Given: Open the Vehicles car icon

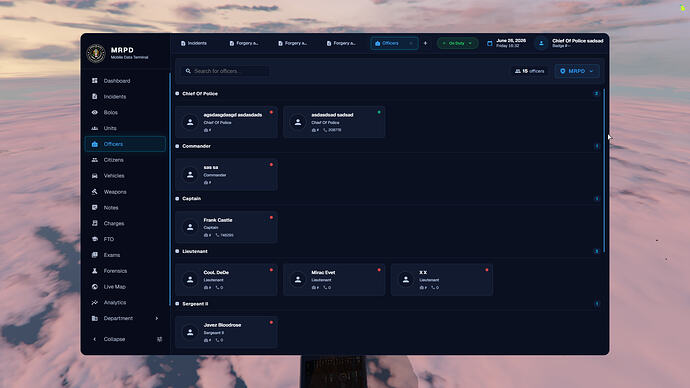Looking at the screenshot, I should click(x=95, y=176).
